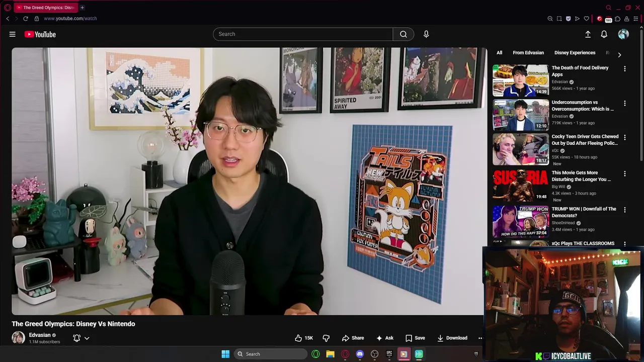The image size is (644, 362).
Task: Open options menu for This Movie Gets More
Action: point(625,174)
